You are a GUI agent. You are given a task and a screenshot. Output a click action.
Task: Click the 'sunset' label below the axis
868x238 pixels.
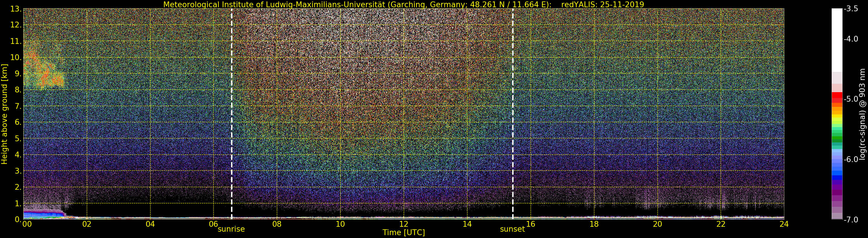coord(512,229)
